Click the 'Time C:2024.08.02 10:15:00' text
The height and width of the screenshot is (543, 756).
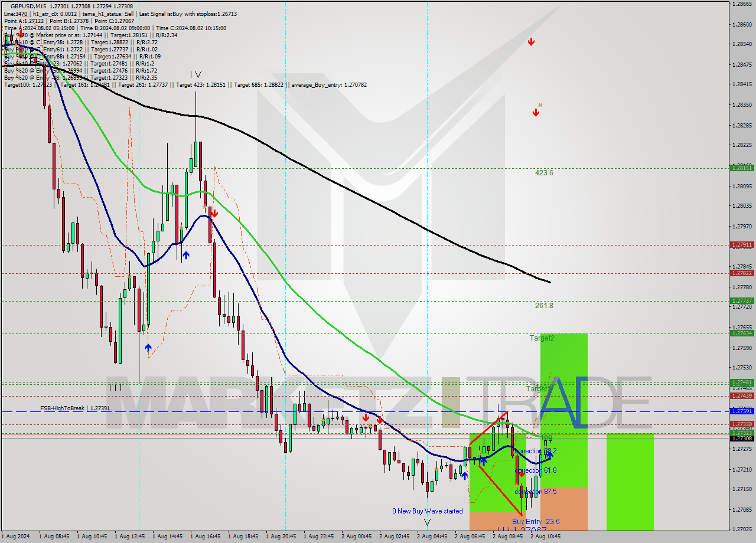pyautogui.click(x=191, y=28)
